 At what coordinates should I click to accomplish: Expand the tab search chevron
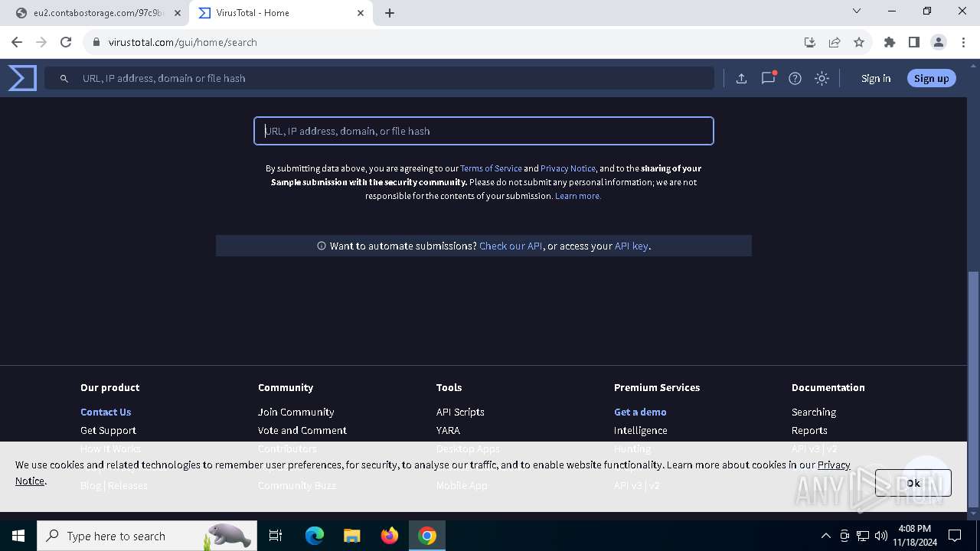click(857, 11)
